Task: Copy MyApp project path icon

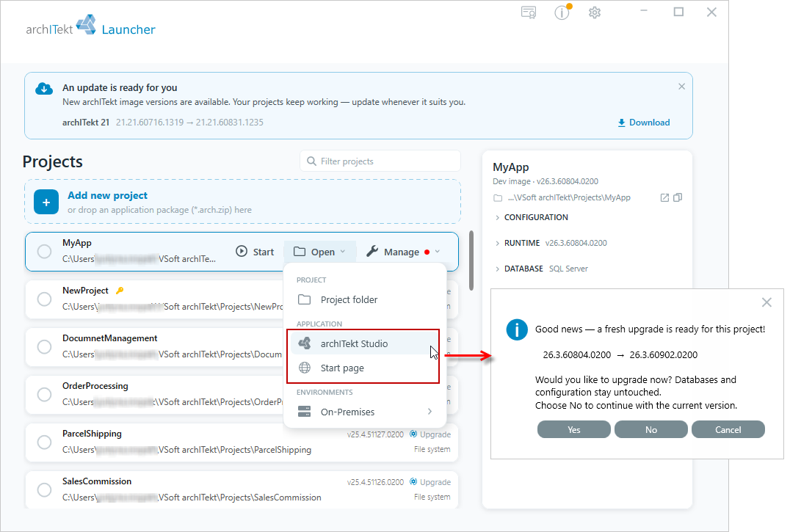Action: [x=678, y=197]
